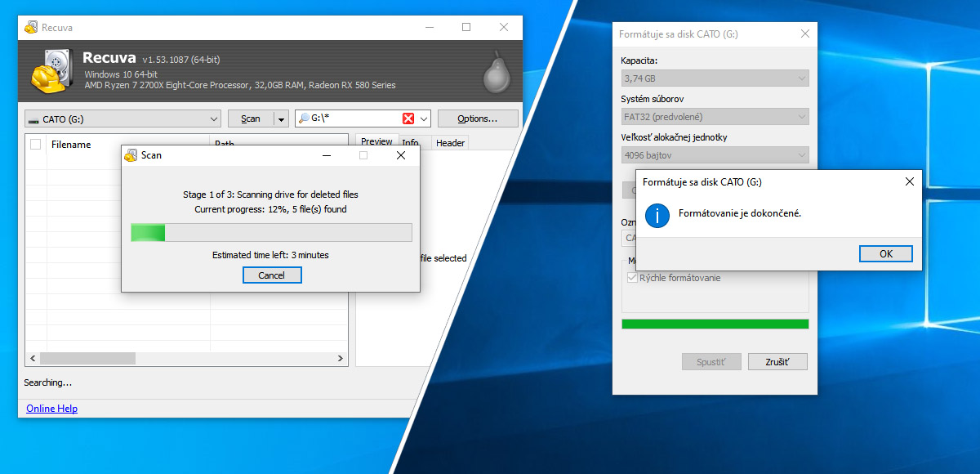This screenshot has height=474, width=980.
Task: Click the horizontal scrollbar under file list
Action: pyautogui.click(x=87, y=359)
